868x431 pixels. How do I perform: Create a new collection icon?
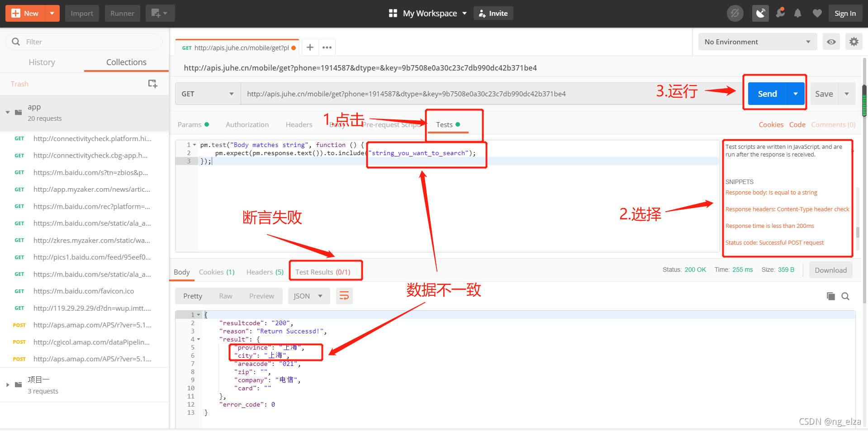[153, 84]
